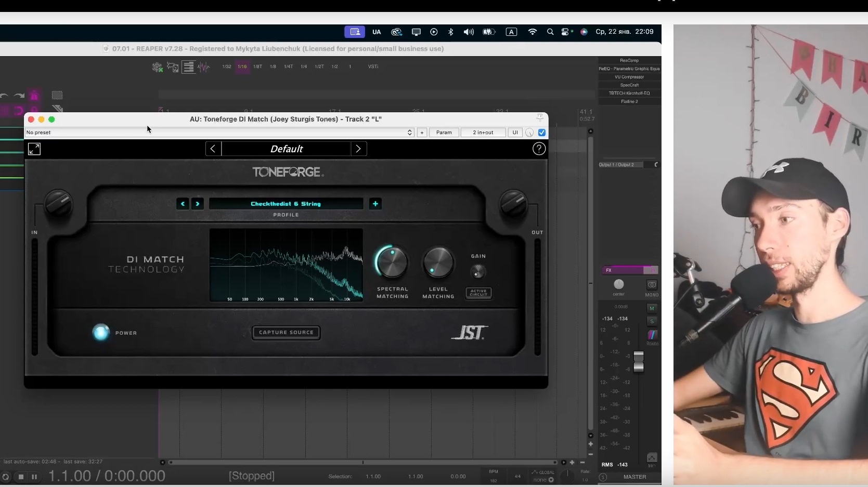The width and height of the screenshot is (868, 487).
Task: Click the transport stop button
Action: [x=21, y=477]
